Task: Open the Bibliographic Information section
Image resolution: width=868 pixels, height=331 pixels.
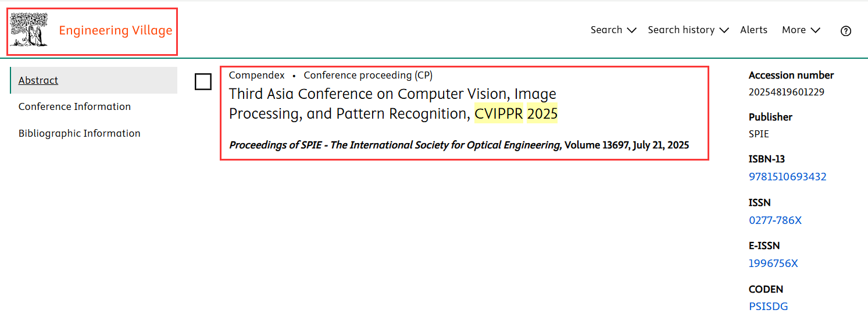Action: point(79,133)
